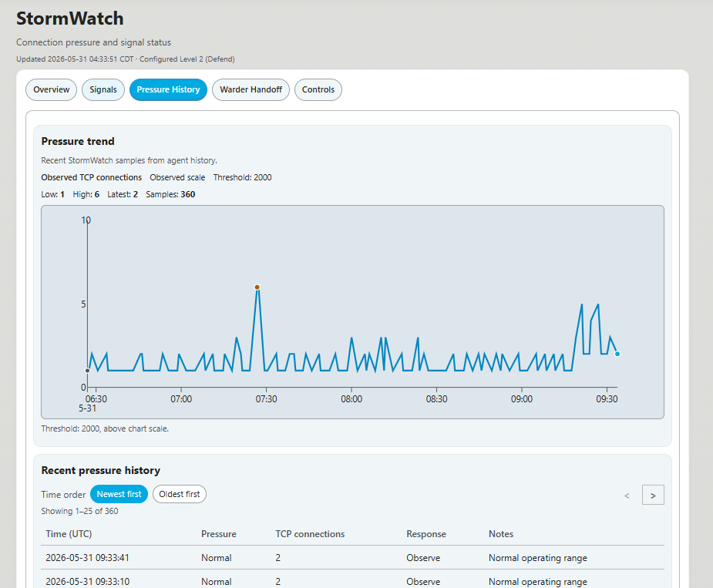
Task: Select the 2026-05-31 09:33:10 timestamp cell
Action: tap(87, 581)
